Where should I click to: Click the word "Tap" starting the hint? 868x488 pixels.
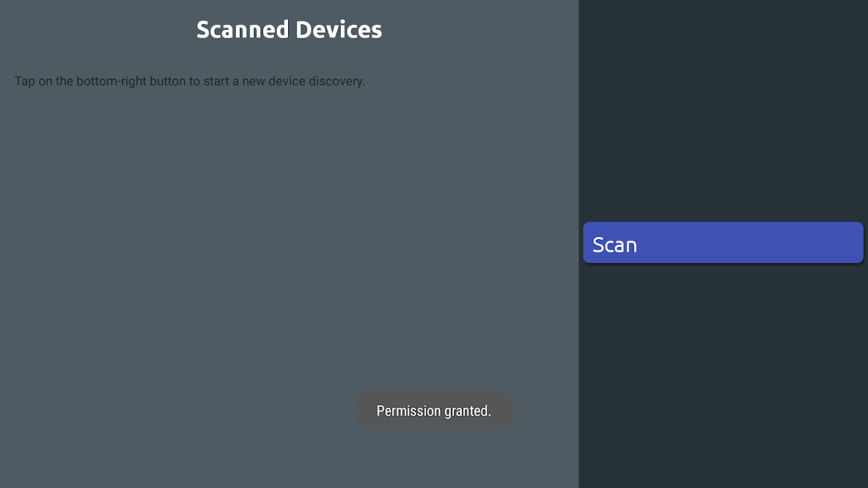point(24,81)
